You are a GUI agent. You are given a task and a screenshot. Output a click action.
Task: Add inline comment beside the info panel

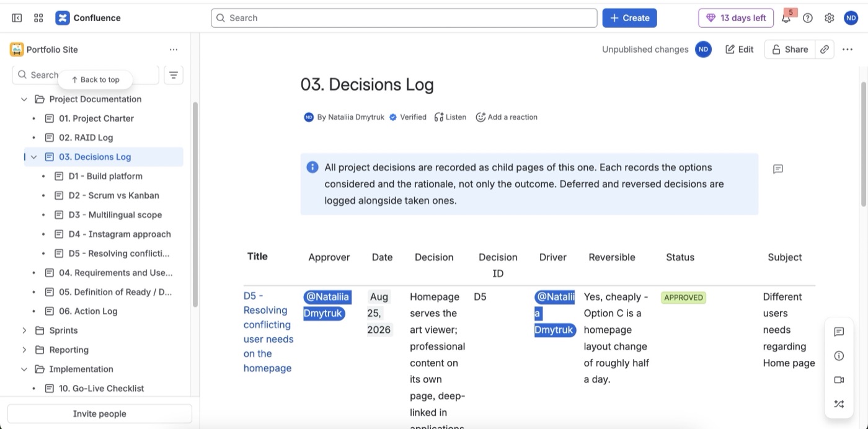tap(778, 169)
